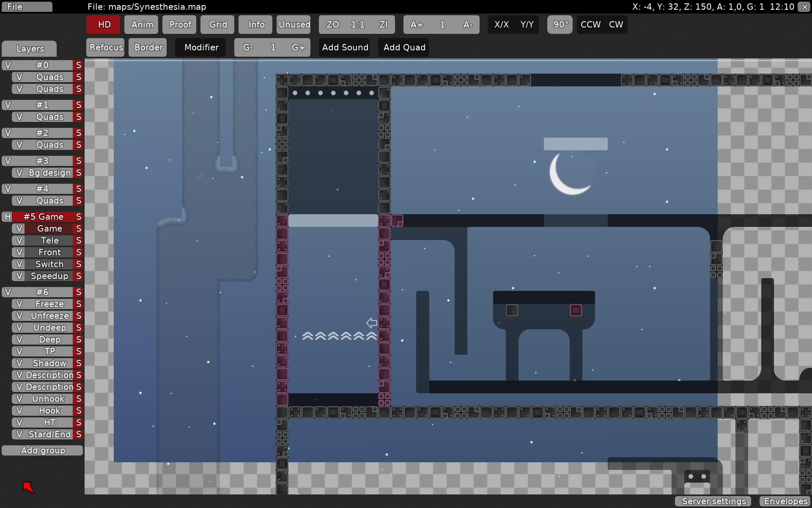
Task: Open Server settings panel
Action: (x=713, y=501)
